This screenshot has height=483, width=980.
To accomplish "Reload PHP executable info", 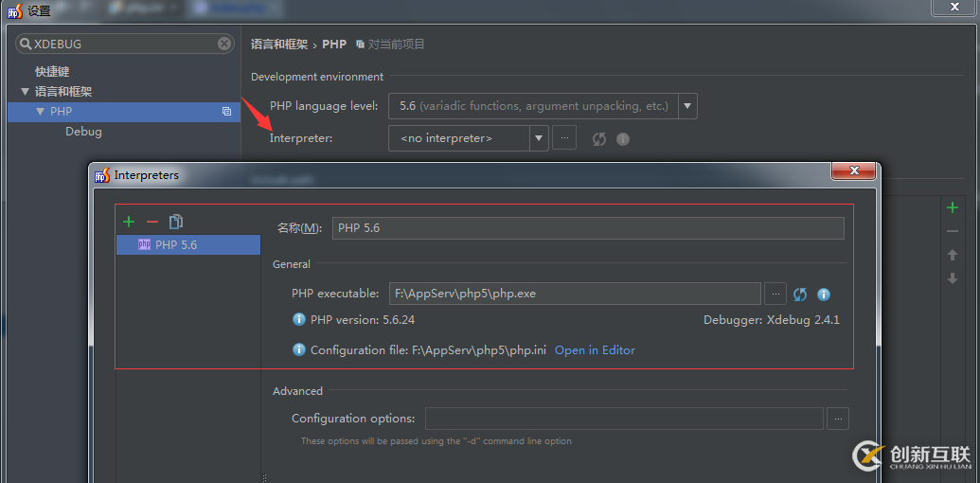I will (800, 295).
